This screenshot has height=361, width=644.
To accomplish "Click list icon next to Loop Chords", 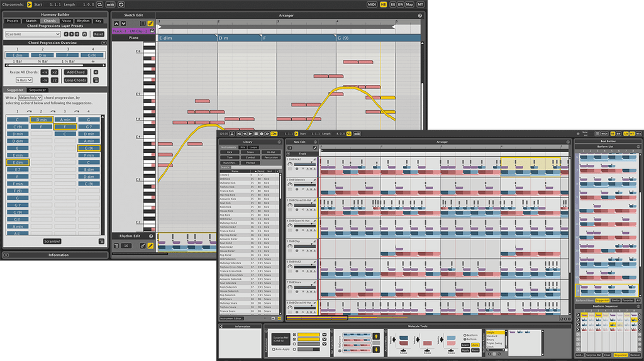I will coord(96,80).
